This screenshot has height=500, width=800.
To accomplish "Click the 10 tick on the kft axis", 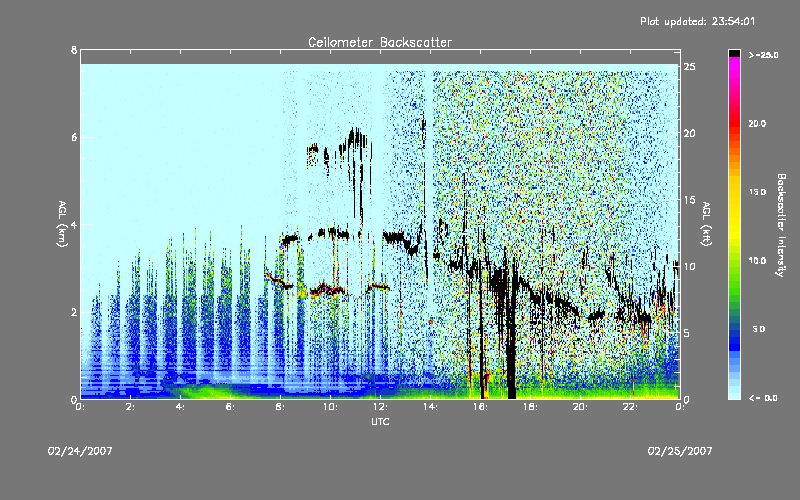I will 690,266.
